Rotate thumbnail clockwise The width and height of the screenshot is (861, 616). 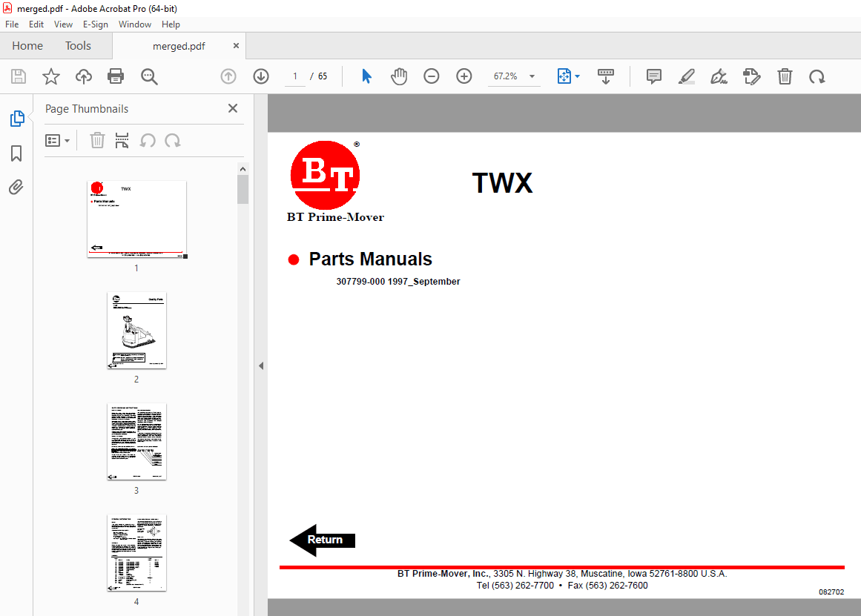[172, 141]
